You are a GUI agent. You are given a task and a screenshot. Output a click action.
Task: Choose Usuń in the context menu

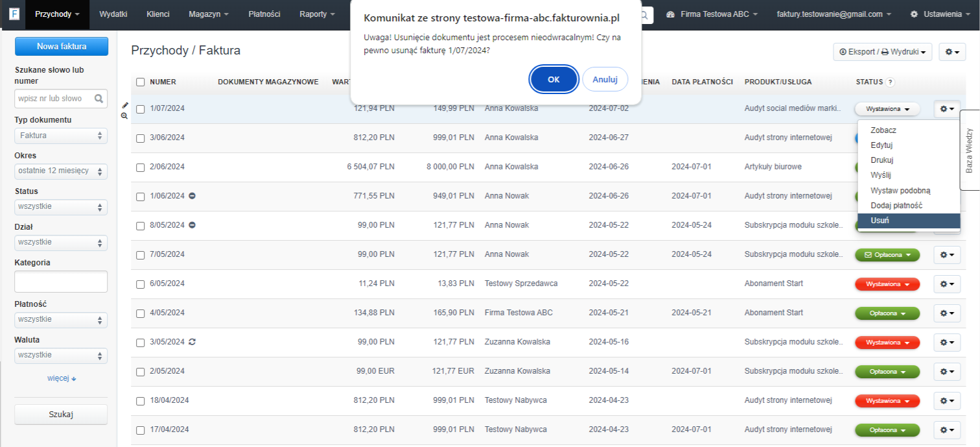909,221
